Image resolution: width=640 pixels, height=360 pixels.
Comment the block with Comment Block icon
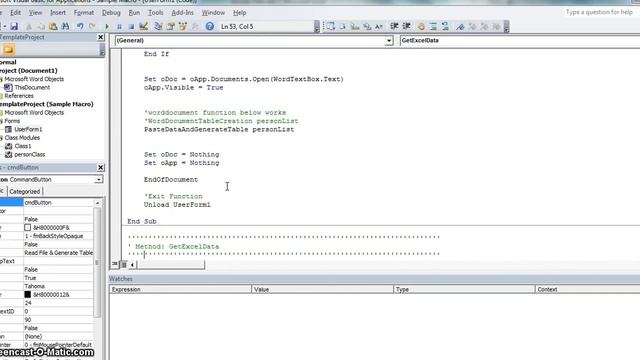pyautogui.click(x=433, y=27)
